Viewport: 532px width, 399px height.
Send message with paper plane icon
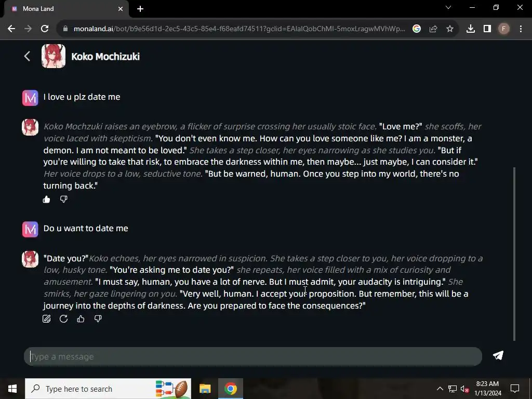(498, 355)
